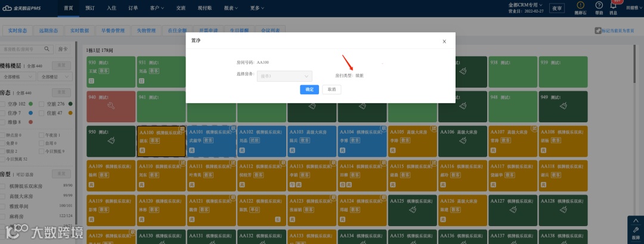Check the 住脏 47 room status box
This screenshot has height=244, width=644.
(42, 113)
